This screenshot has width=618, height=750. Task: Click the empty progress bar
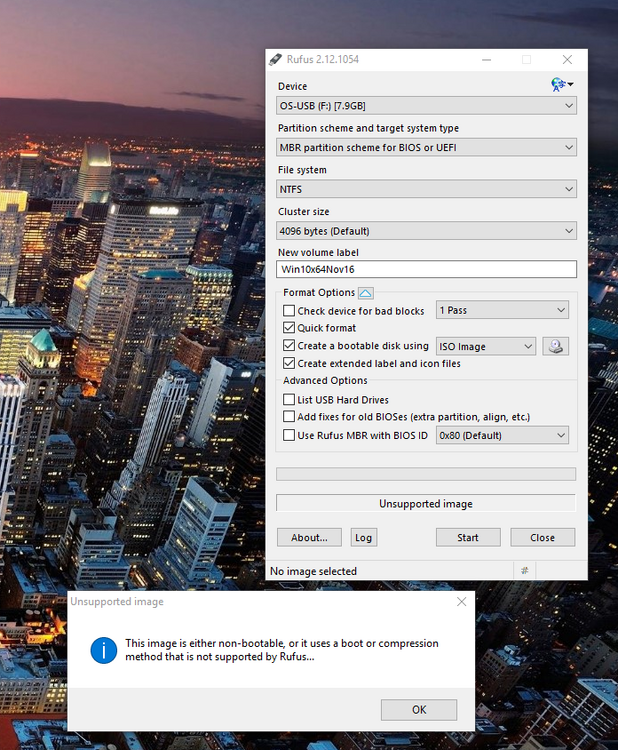click(x=426, y=474)
